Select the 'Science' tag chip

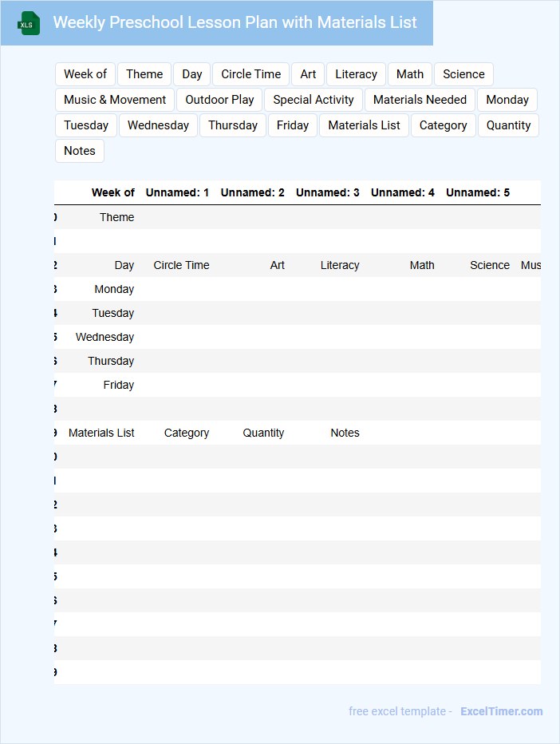point(463,74)
